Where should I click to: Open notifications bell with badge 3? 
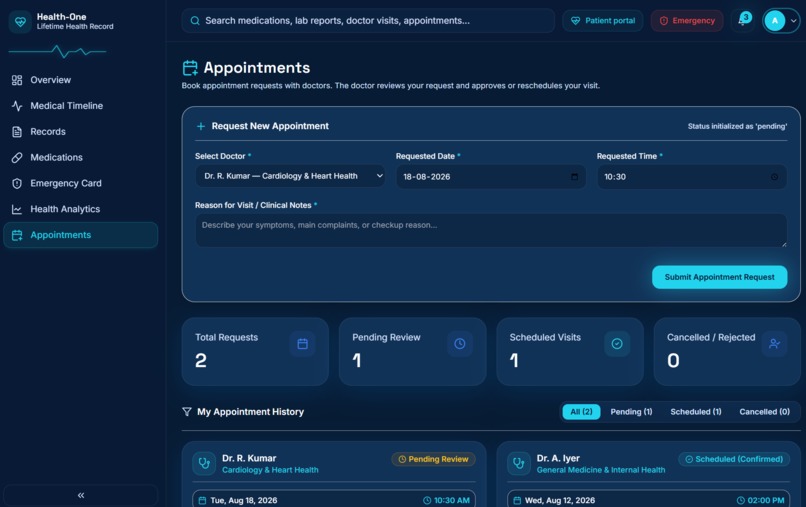[x=743, y=21]
